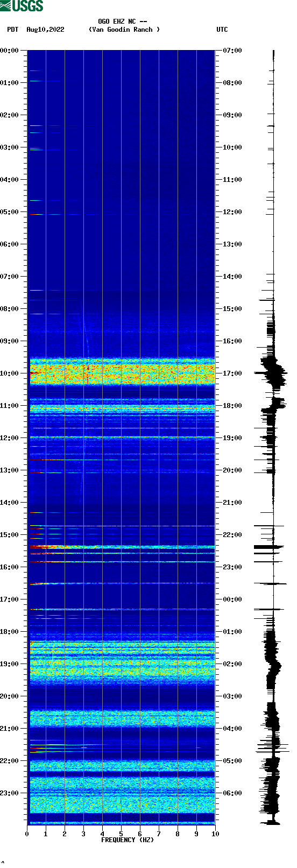Viewport: 297px width, 868px height.
Task: Click the 5 Hz frequency tick label
Action: 121,834
